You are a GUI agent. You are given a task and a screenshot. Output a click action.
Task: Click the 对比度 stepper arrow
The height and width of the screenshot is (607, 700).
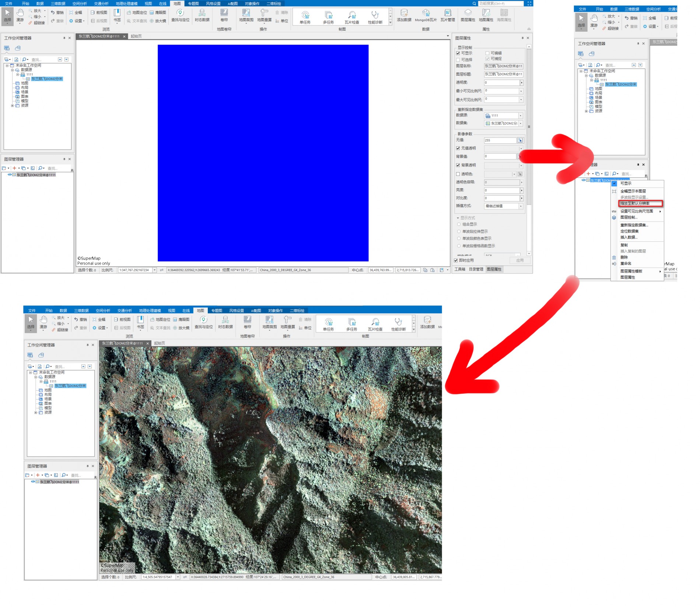(x=521, y=198)
